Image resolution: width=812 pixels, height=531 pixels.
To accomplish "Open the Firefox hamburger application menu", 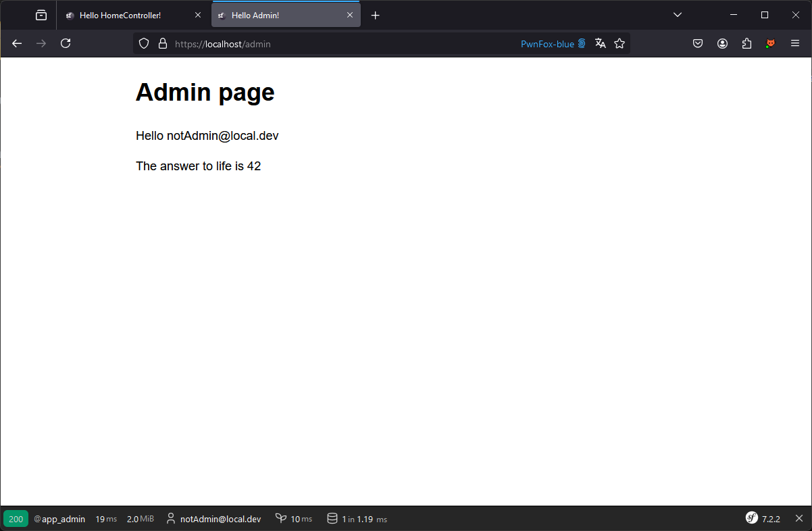I will pos(795,43).
